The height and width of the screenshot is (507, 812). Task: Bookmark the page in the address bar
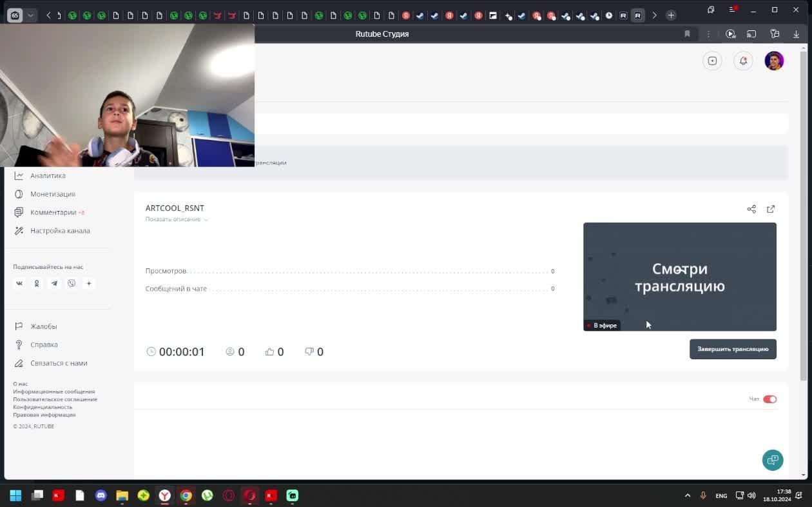[687, 34]
